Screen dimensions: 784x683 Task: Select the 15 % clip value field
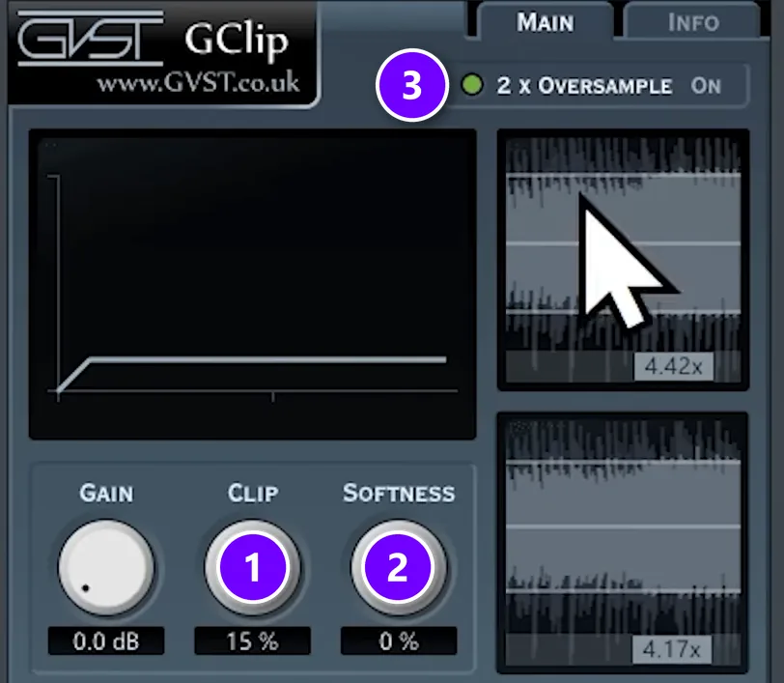(x=253, y=640)
